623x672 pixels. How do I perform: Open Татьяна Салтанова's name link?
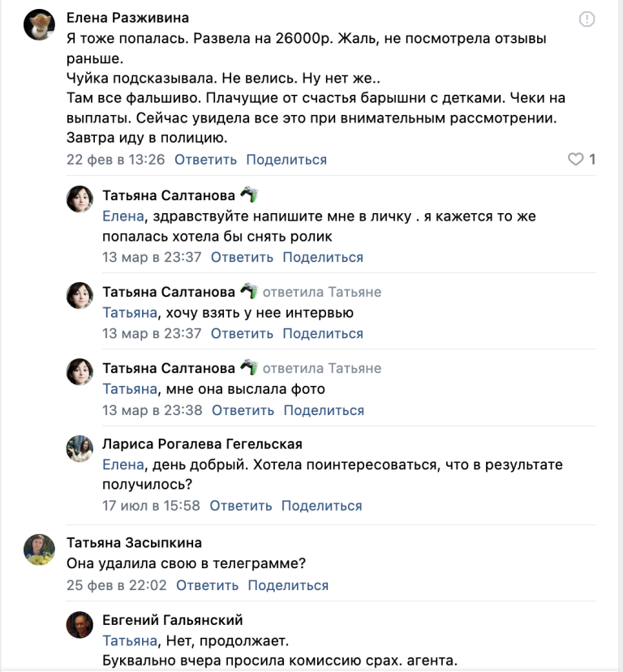(165, 195)
